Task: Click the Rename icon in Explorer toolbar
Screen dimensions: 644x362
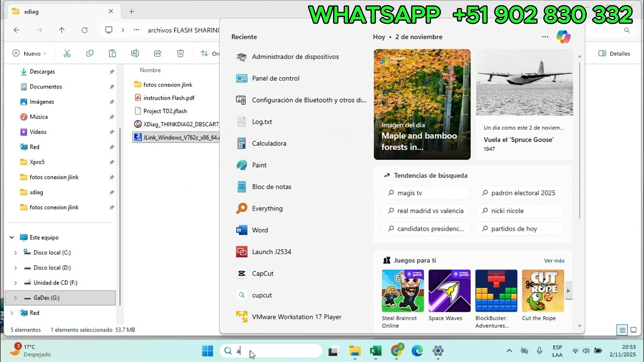Action: (135, 53)
